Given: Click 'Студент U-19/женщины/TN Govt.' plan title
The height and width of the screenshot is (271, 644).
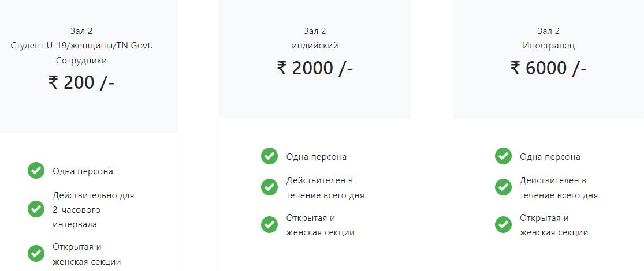Looking at the screenshot, I should [x=81, y=46].
